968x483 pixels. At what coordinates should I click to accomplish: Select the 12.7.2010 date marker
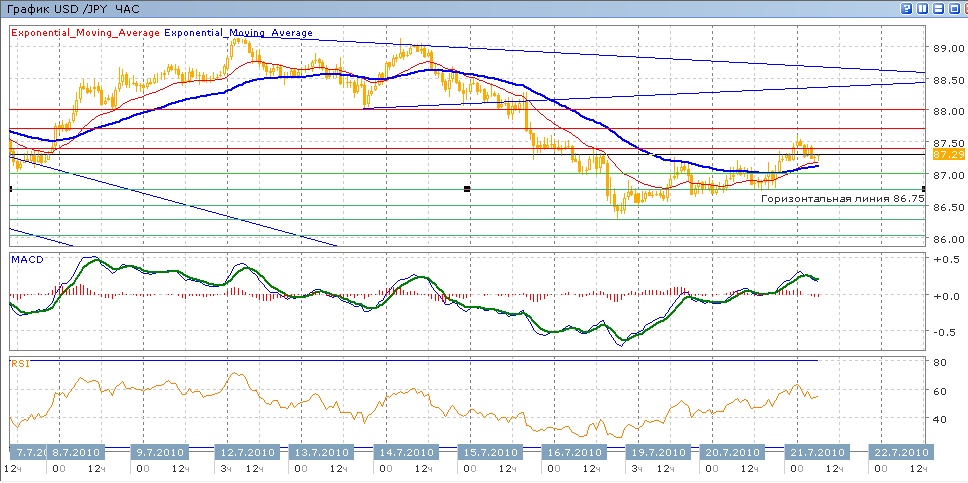pyautogui.click(x=247, y=452)
